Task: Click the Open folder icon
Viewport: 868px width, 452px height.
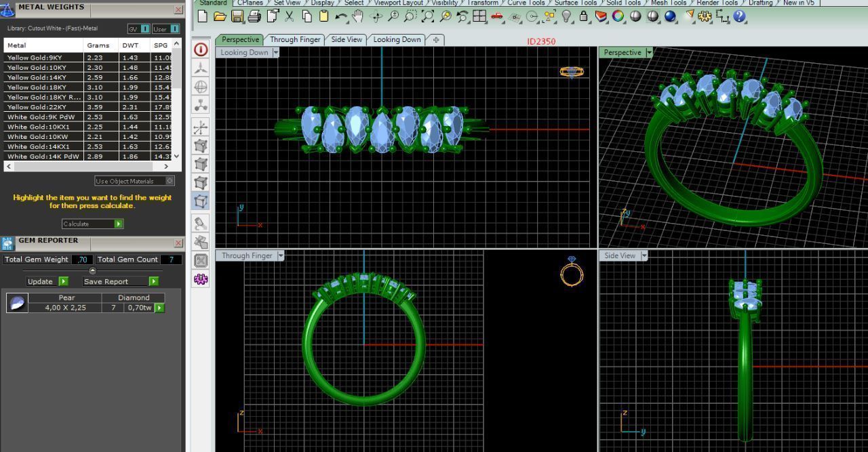Action: coord(220,16)
